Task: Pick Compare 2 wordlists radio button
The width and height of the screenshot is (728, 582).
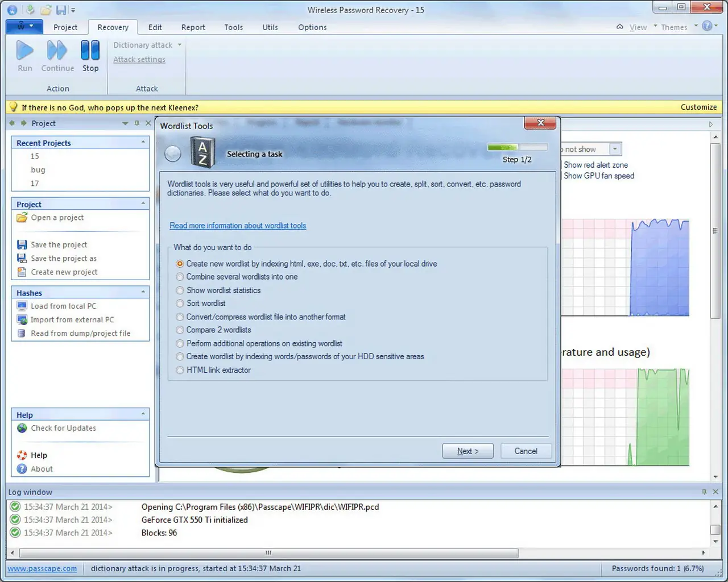Action: tap(180, 330)
